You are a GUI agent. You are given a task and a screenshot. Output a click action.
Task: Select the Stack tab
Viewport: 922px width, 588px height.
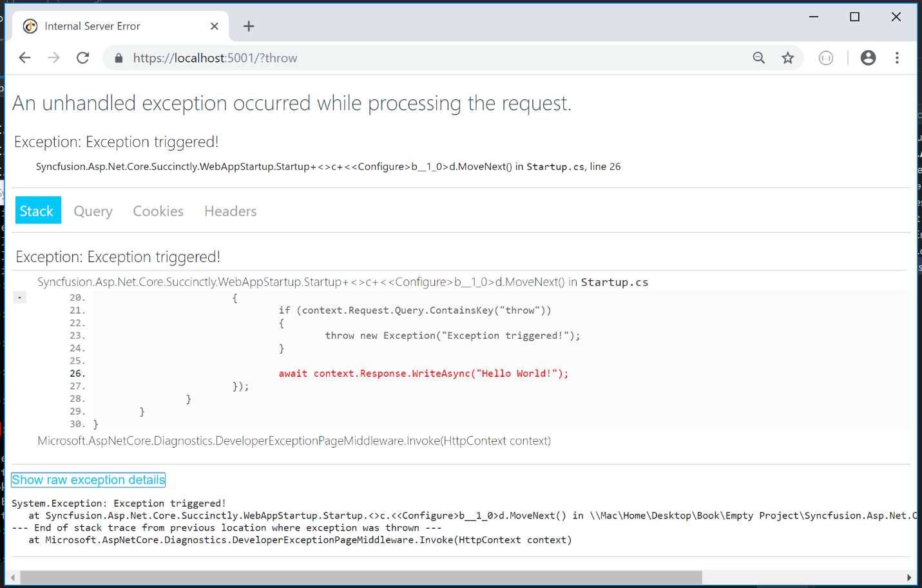click(37, 210)
